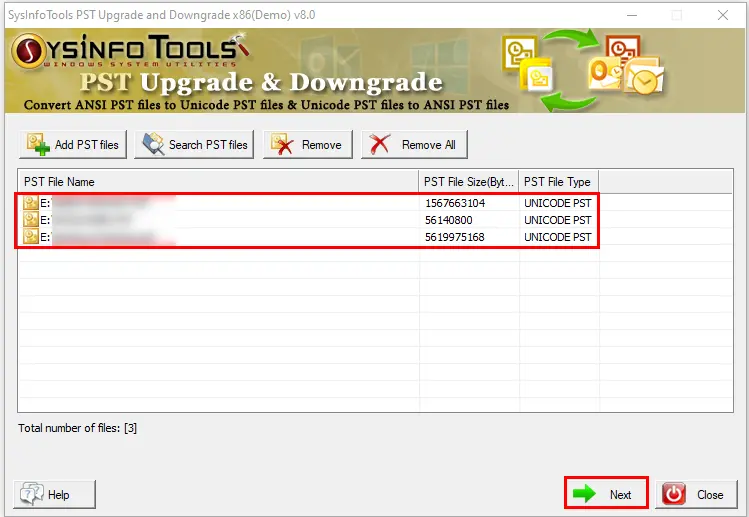Click UNICODE PST type of 5619975168 row
Viewport: 749px width, 517px height.
[557, 237]
